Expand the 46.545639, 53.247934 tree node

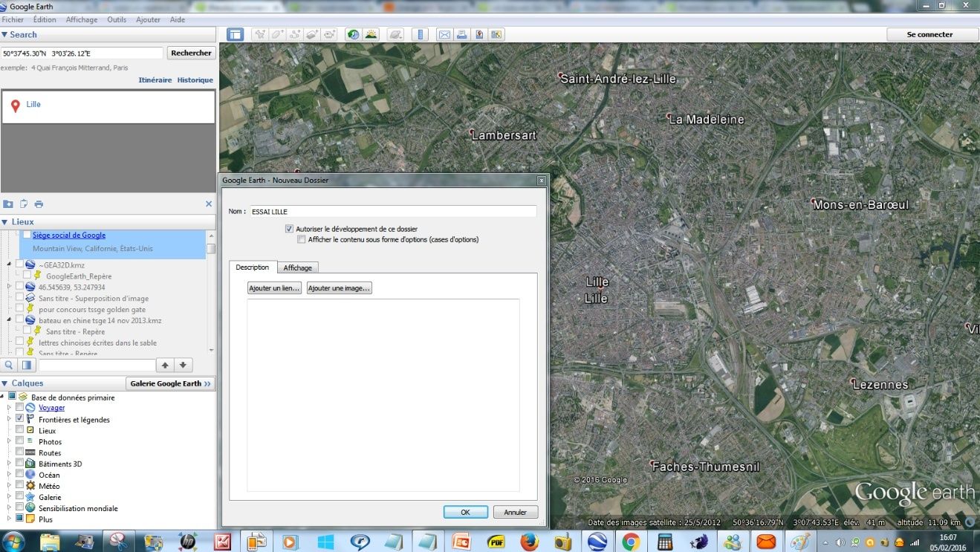(x=10, y=287)
